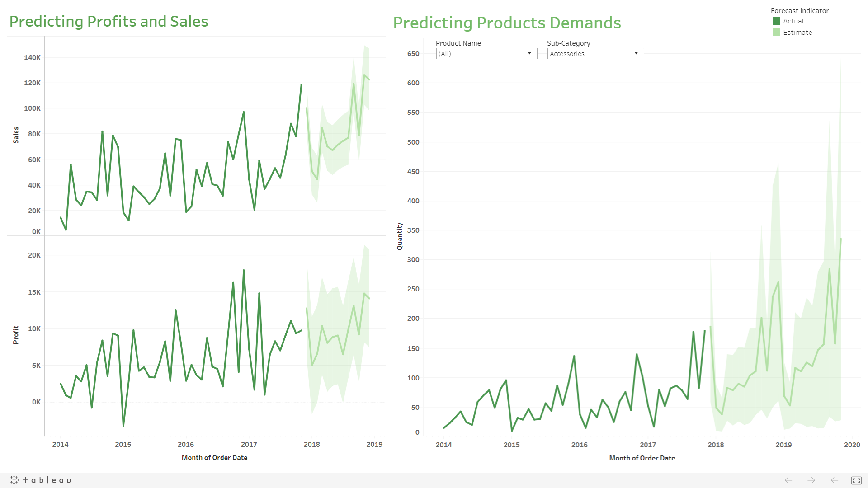Click the redo arrow icon
The width and height of the screenshot is (868, 488).
[811, 480]
